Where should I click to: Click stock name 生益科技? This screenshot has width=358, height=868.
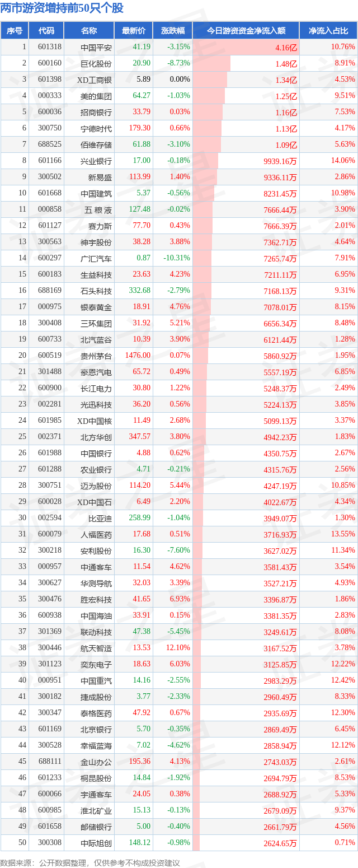pyautogui.click(x=96, y=275)
